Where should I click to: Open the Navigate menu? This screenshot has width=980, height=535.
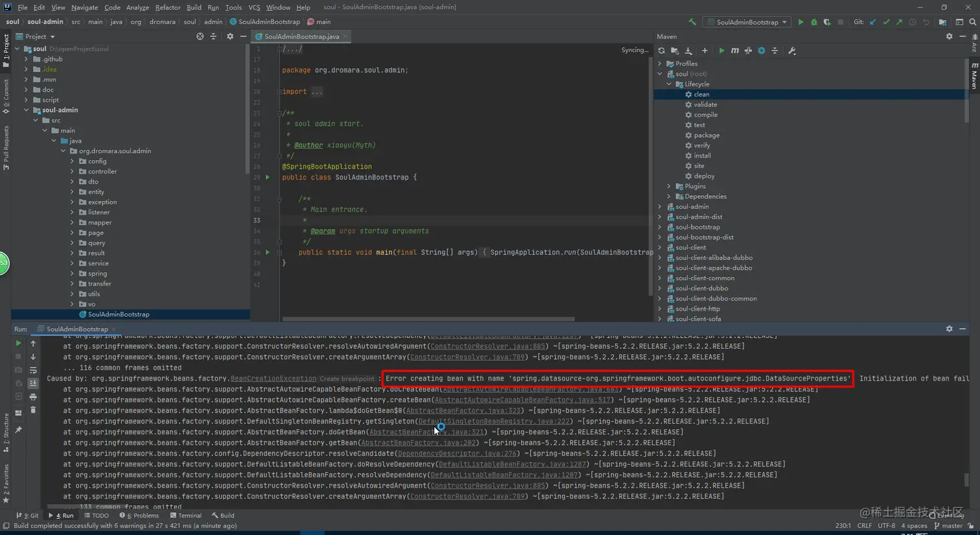(84, 7)
